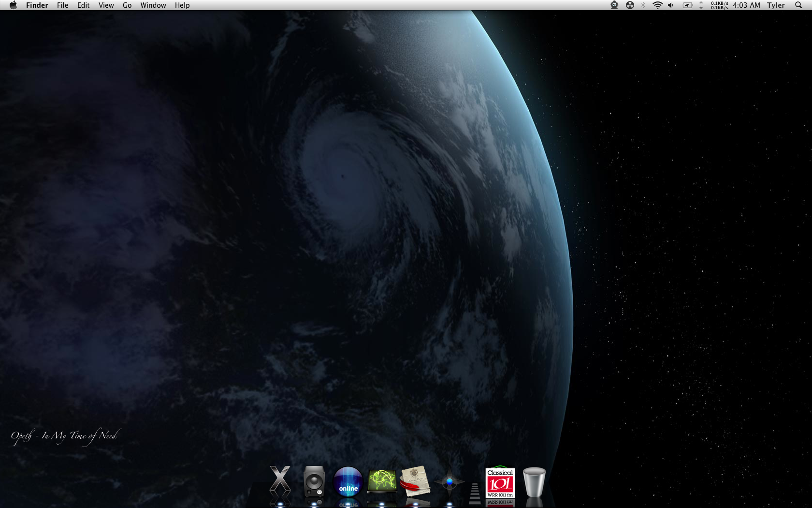The height and width of the screenshot is (508, 812).
Task: Click the 'Opeth - In My Time of Need' track text
Action: click(65, 436)
